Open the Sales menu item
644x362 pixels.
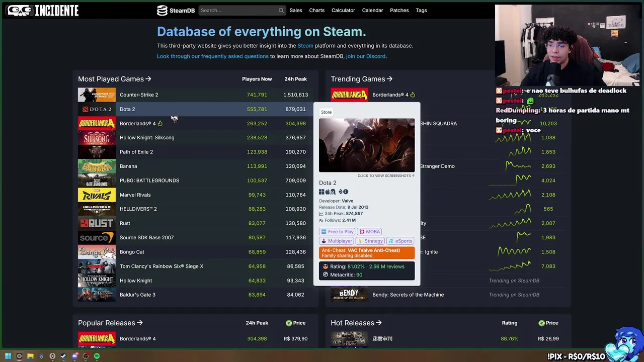click(296, 10)
